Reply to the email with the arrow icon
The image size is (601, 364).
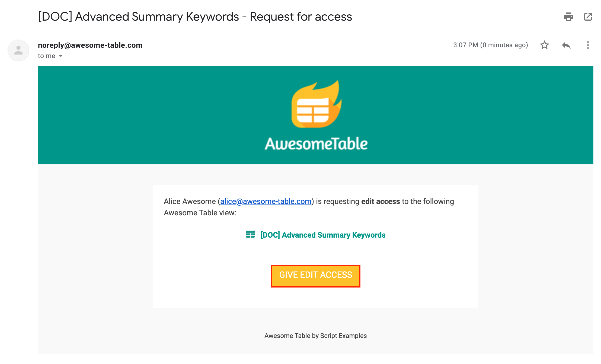[566, 45]
